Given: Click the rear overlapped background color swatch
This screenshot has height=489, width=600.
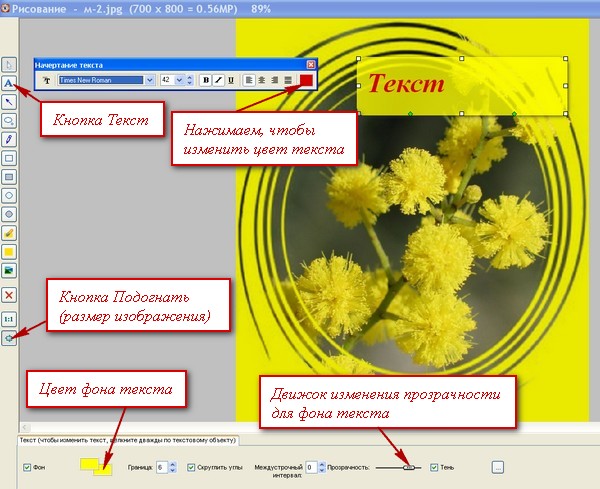Looking at the screenshot, I should [x=106, y=471].
